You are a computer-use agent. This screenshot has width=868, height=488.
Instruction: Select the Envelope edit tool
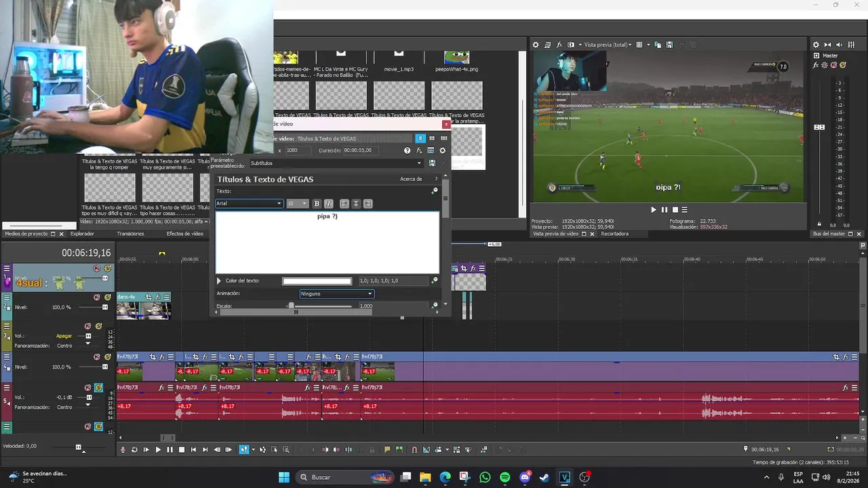[262, 449]
